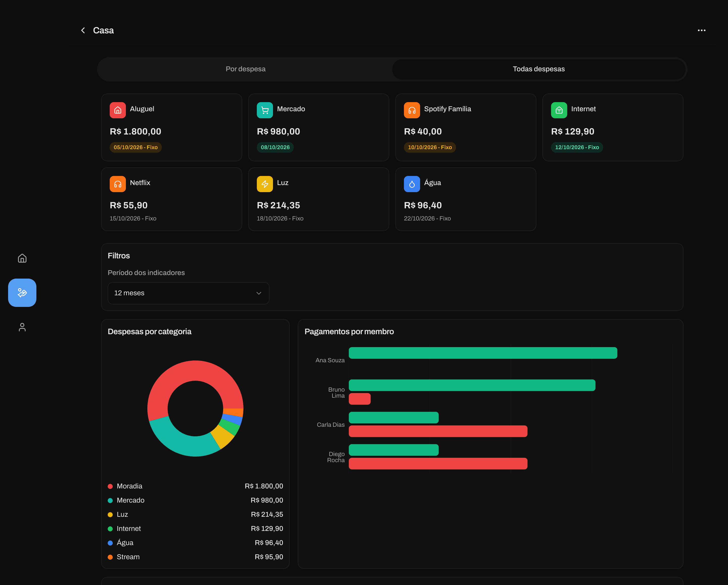The width and height of the screenshot is (728, 585).
Task: Click the Netflix headphones icon
Action: click(x=118, y=184)
